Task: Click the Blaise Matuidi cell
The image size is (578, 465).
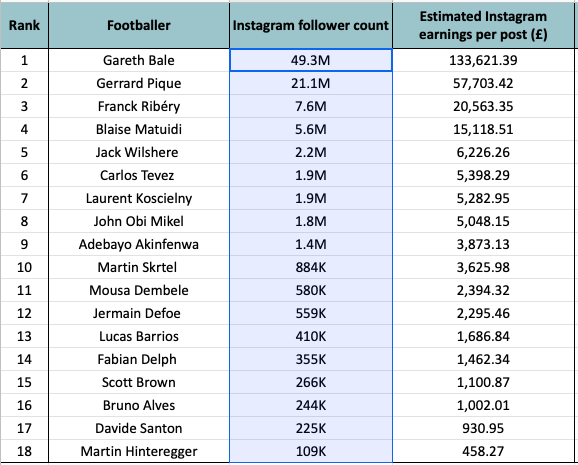Action: pos(139,129)
